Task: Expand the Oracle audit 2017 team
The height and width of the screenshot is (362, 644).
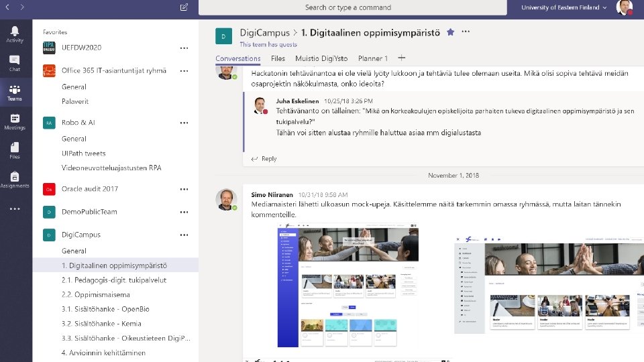Action: 89,189
